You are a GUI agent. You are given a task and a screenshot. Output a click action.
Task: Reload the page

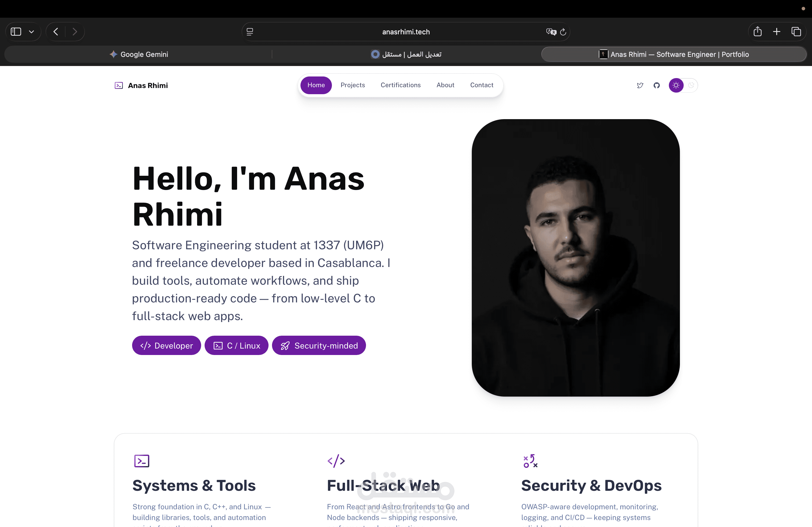(x=563, y=32)
